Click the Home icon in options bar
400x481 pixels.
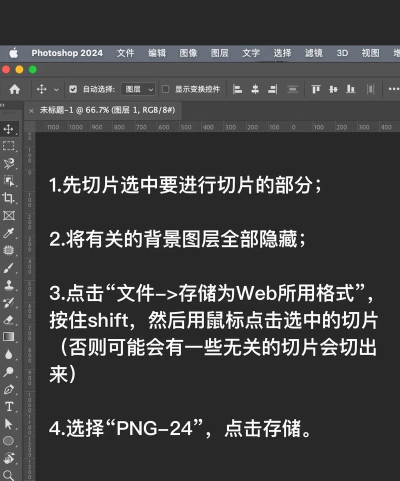click(x=14, y=89)
